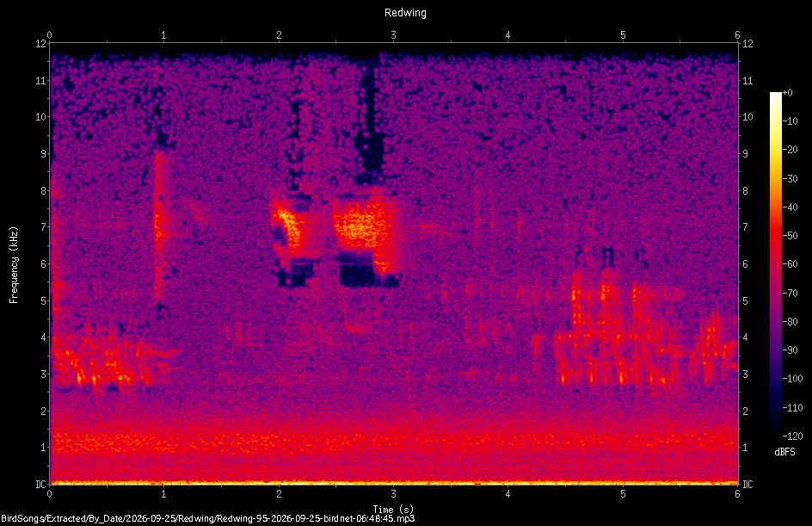Click the "11" tick on the left frequency axis
Viewport: 812px width, 526px height.
[x=40, y=80]
